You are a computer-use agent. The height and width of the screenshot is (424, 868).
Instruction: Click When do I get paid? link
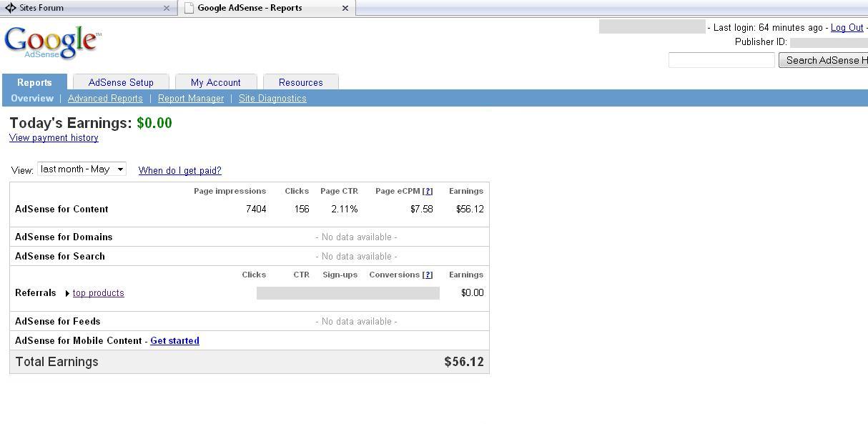point(180,170)
